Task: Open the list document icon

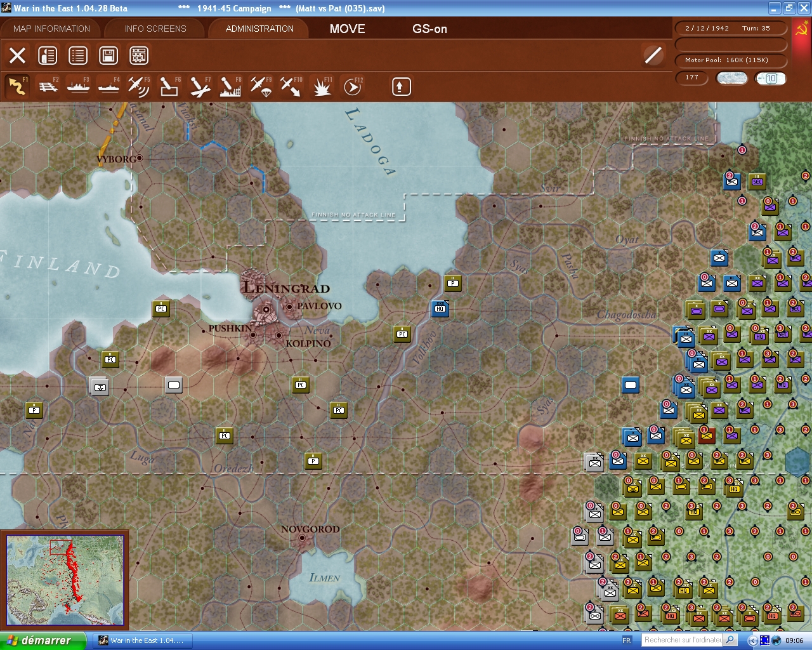Action: point(78,55)
